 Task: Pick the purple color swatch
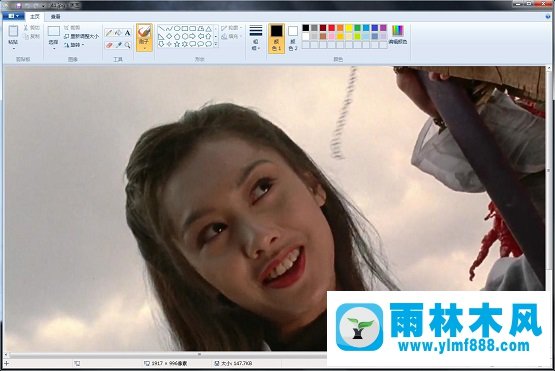pos(383,28)
